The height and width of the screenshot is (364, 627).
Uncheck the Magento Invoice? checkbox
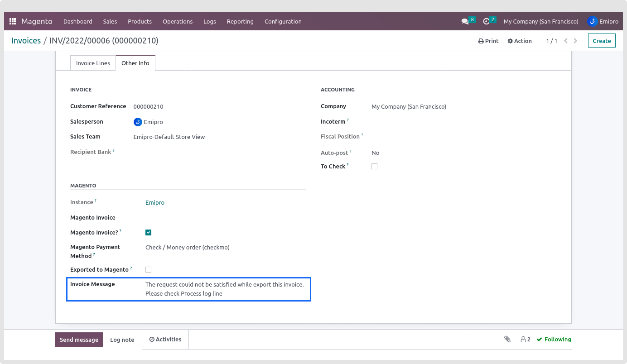tap(148, 233)
